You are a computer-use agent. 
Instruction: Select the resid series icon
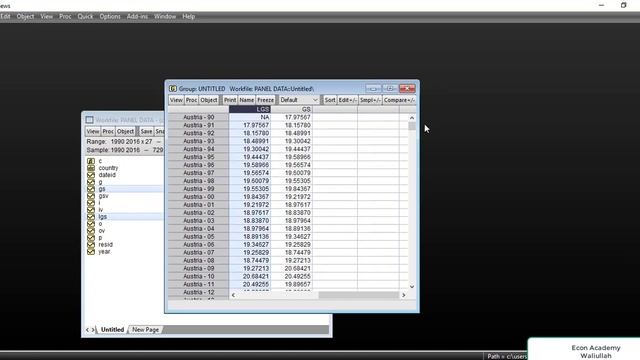pyautogui.click(x=91, y=244)
